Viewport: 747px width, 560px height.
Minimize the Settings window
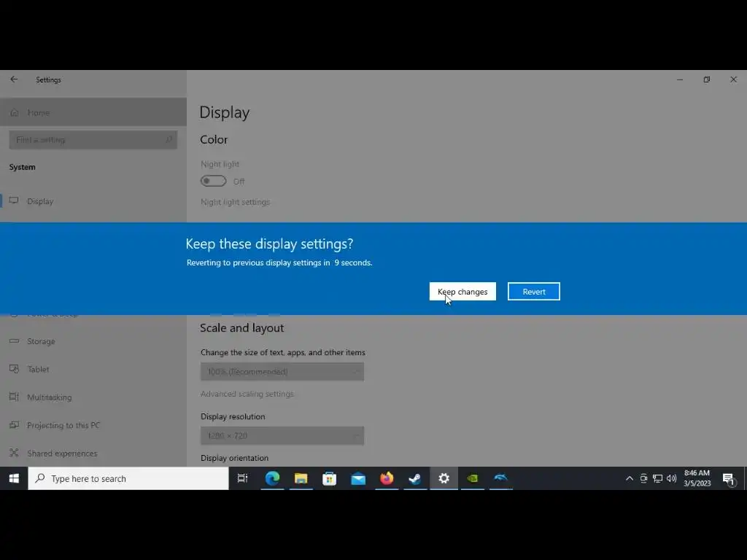tap(680, 79)
